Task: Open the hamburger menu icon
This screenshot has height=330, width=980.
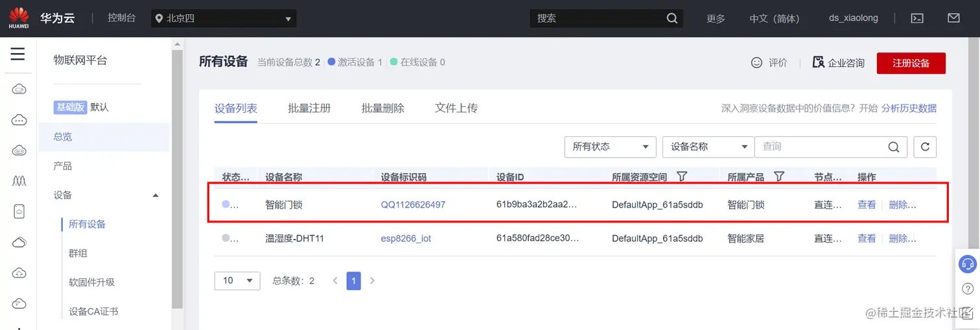Action: click(17, 54)
